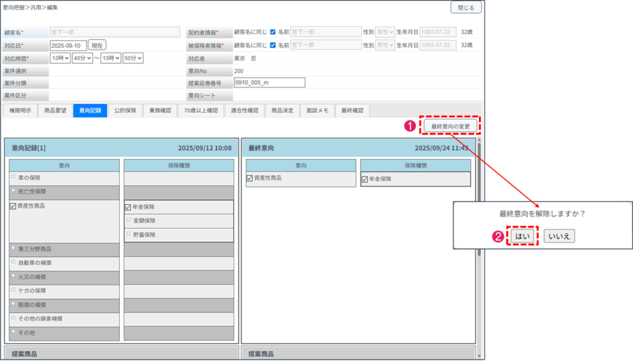Open the start minute 40分 dropdown

(82, 58)
